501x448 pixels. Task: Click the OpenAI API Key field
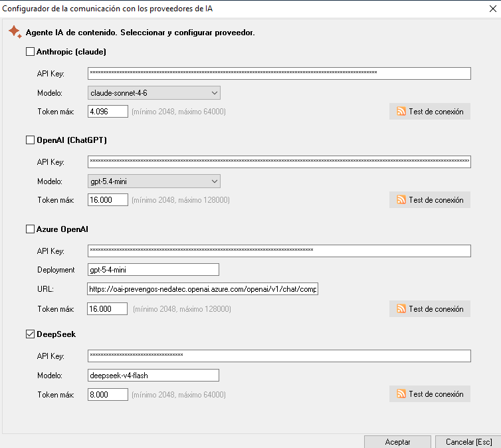(279, 162)
